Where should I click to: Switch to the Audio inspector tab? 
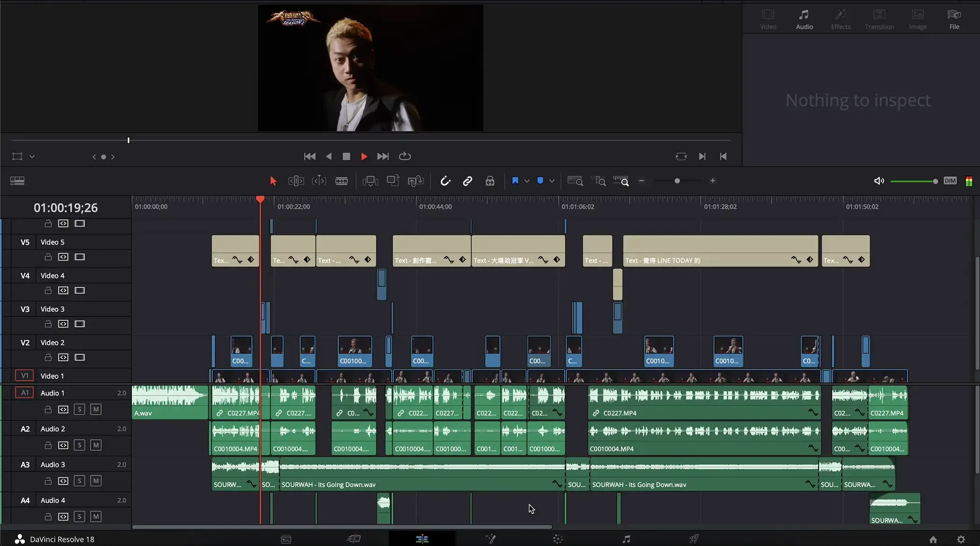(x=804, y=20)
